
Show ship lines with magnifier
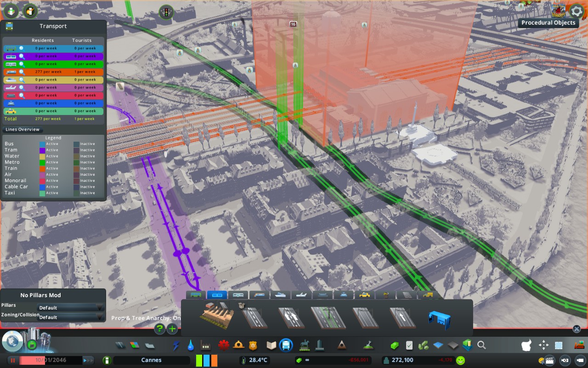[x=22, y=80]
